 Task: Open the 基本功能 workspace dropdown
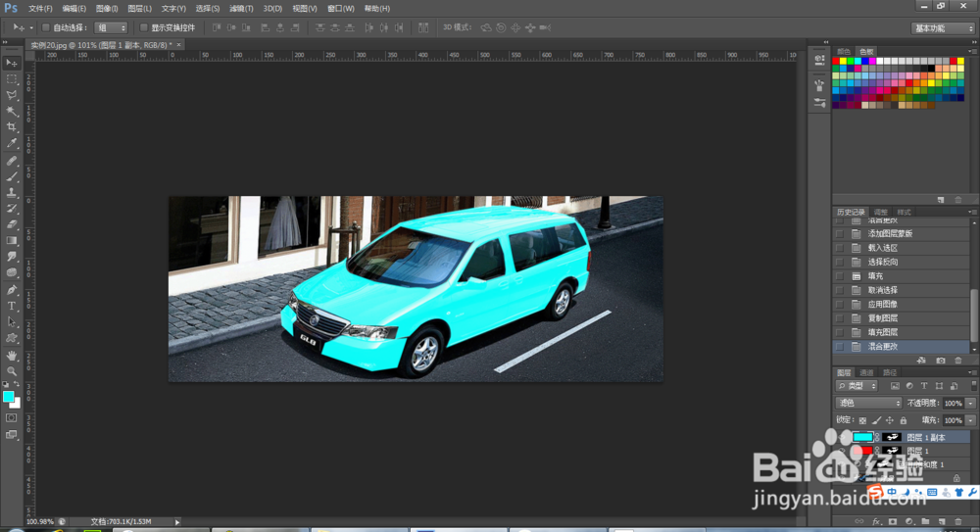(943, 28)
